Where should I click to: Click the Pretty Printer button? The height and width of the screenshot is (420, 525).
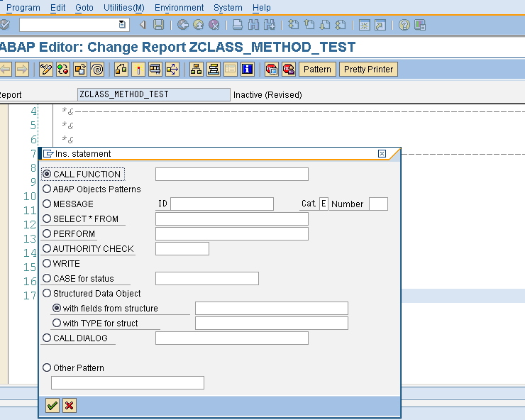click(x=369, y=70)
